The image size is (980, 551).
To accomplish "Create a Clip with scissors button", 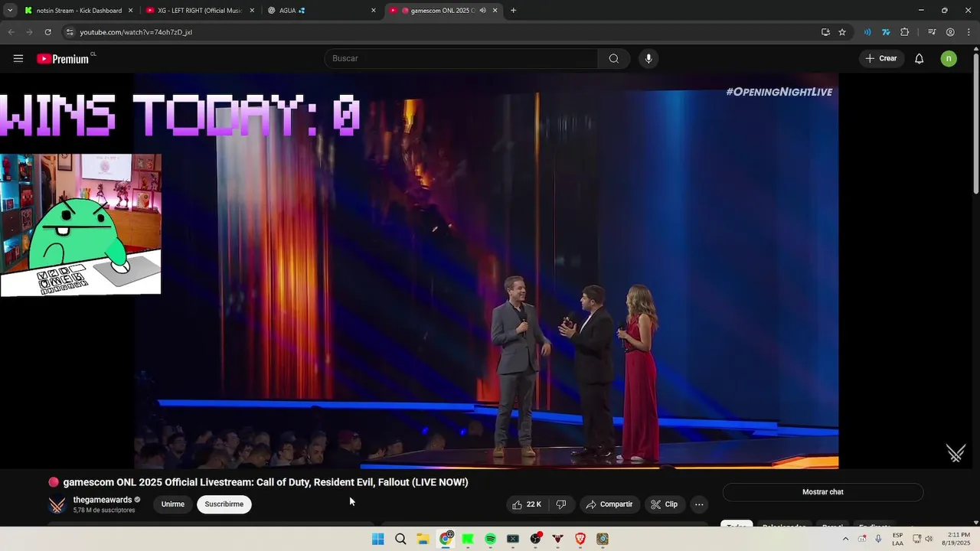I will [665, 504].
